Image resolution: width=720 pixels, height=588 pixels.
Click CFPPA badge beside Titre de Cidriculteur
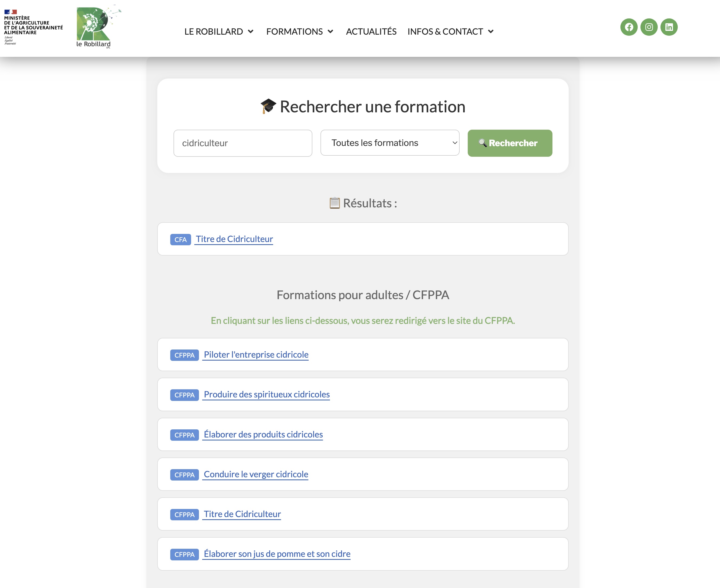185,515
